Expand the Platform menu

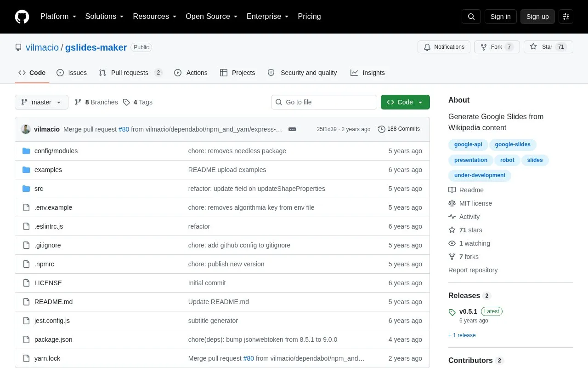pos(58,17)
